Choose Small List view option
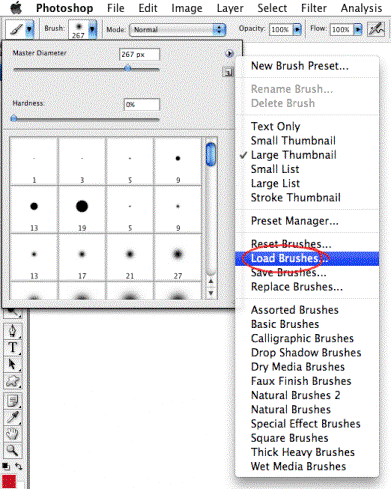 pyautogui.click(x=307, y=169)
